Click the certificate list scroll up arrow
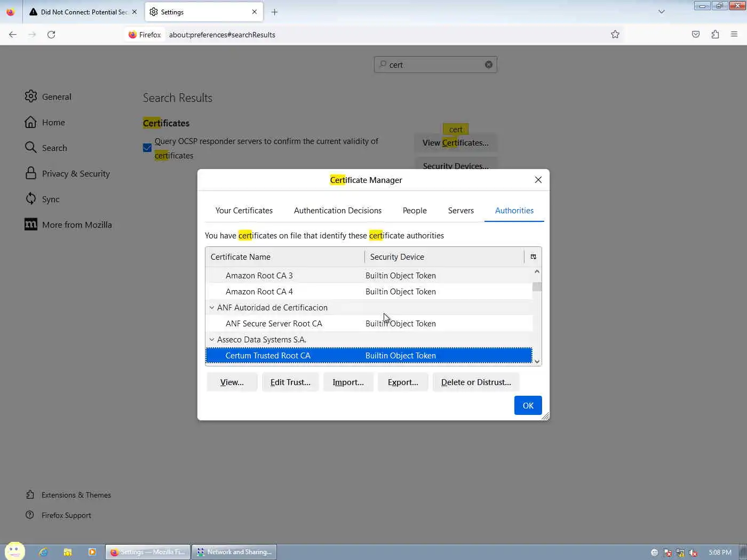 pyautogui.click(x=537, y=272)
